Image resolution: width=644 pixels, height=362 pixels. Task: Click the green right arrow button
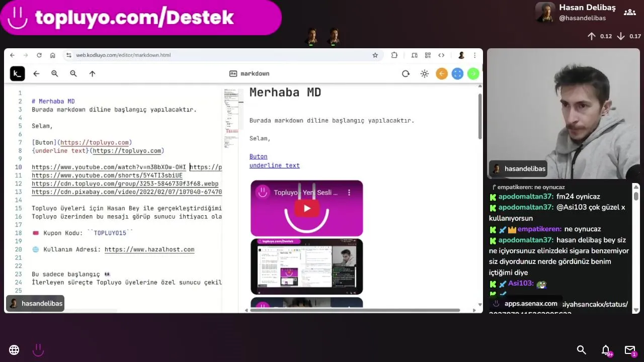pos(473,74)
